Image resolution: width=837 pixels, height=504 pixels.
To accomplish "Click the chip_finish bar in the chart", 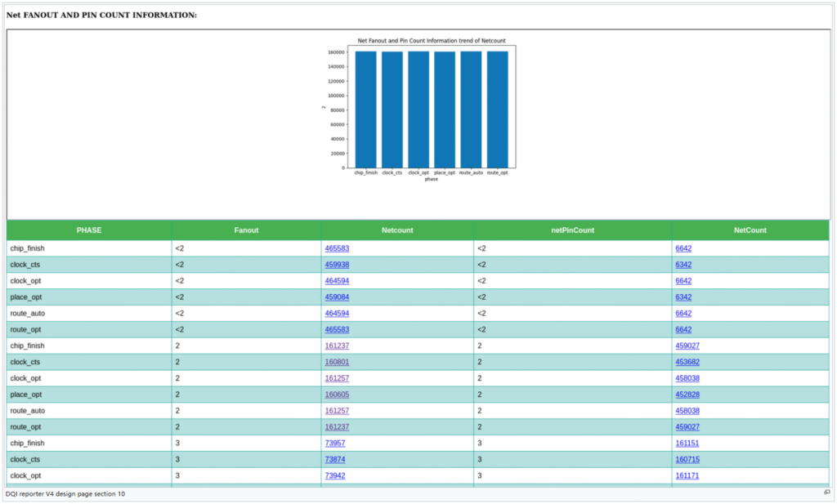I will 365,109.
